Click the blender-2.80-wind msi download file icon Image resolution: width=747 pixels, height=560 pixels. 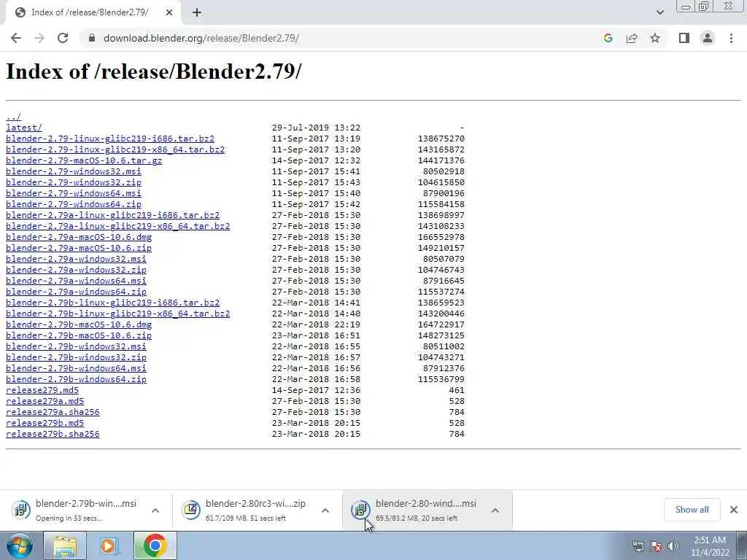[360, 510]
